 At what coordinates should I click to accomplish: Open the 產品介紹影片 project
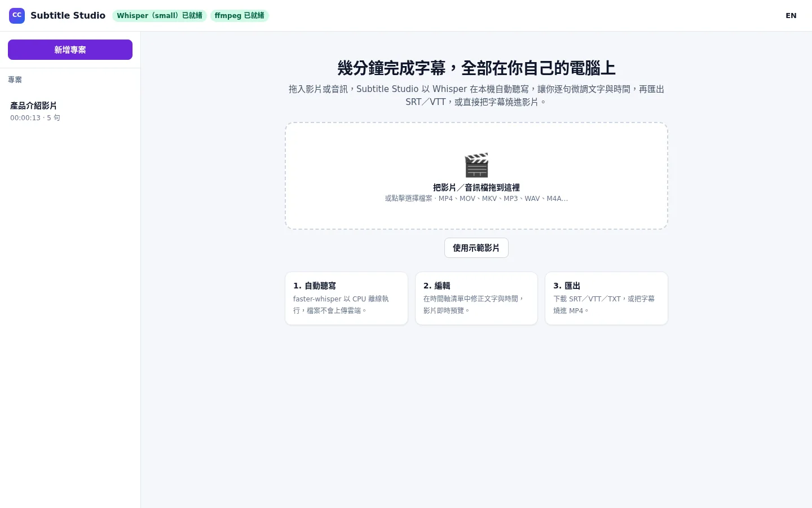pyautogui.click(x=70, y=111)
